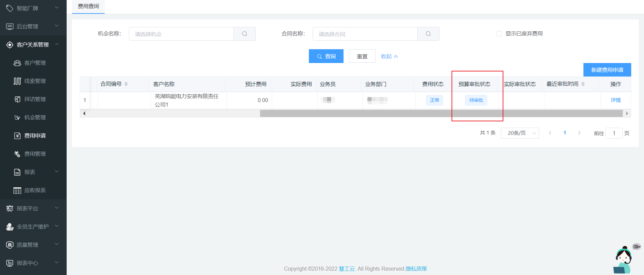Click the 应收报表 table icon
Screen dimensions: 644x275
(x=17, y=190)
